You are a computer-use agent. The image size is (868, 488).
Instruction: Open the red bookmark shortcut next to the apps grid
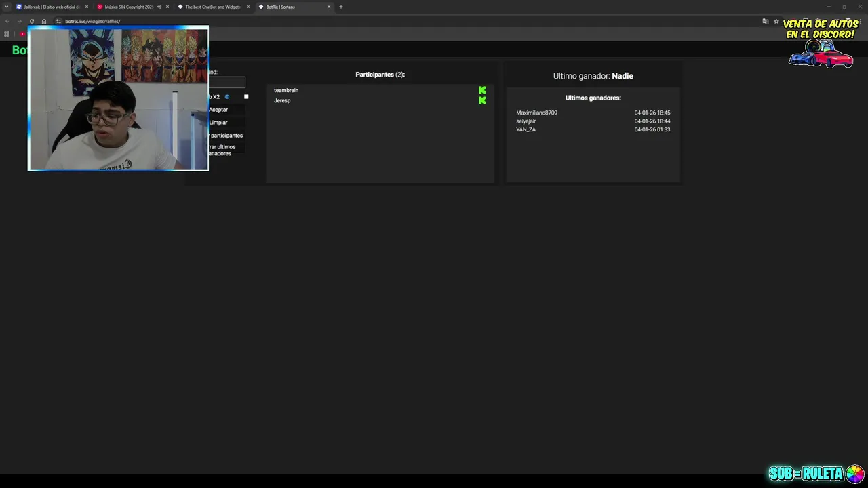pos(22,34)
